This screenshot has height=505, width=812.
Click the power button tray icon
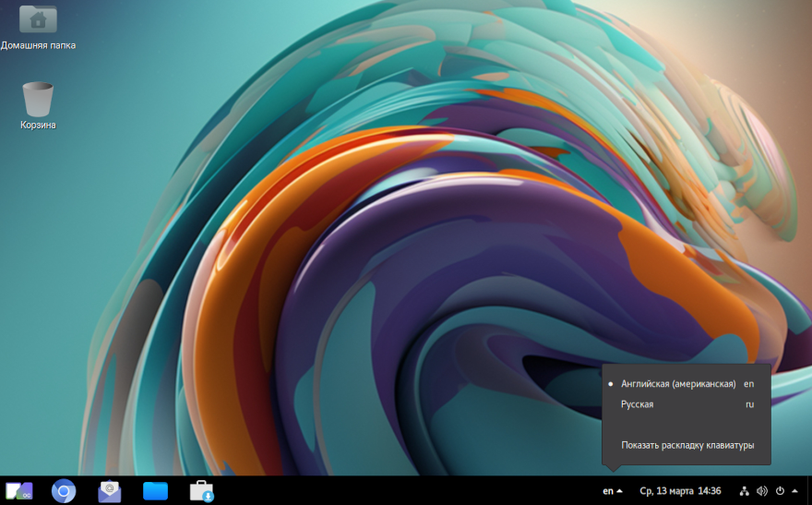[x=780, y=491]
